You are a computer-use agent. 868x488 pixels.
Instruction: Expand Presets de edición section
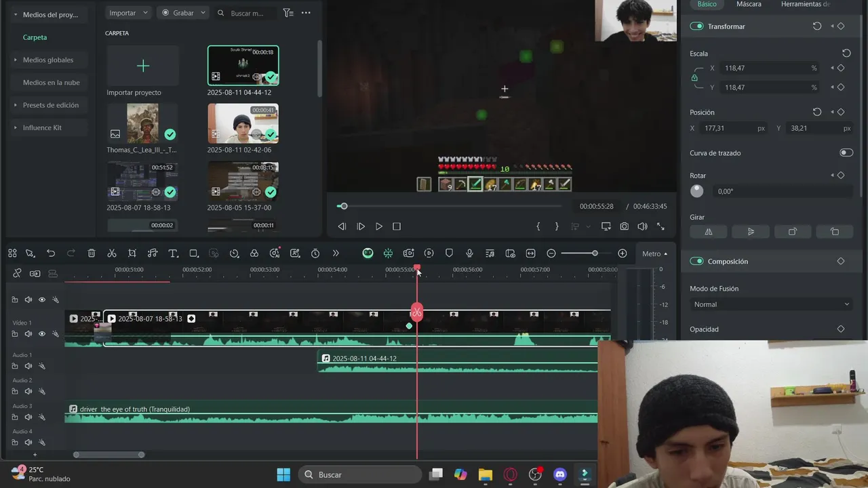(x=16, y=105)
